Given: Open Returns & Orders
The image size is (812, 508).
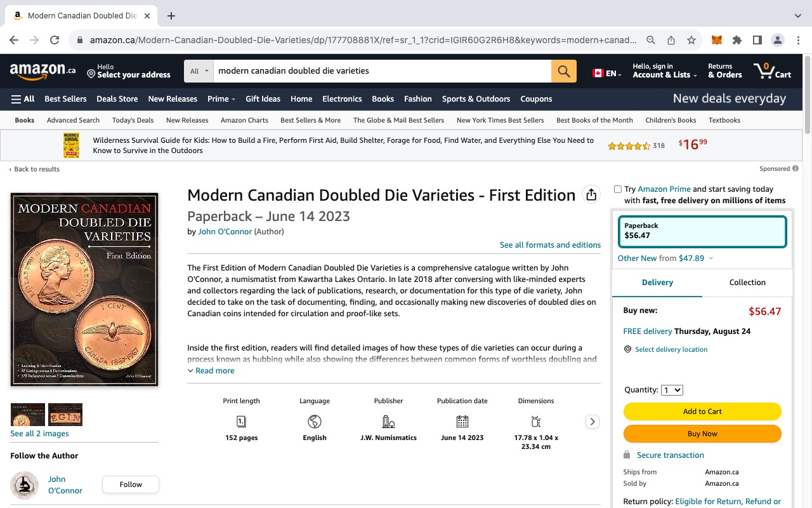Looking at the screenshot, I should (x=725, y=70).
